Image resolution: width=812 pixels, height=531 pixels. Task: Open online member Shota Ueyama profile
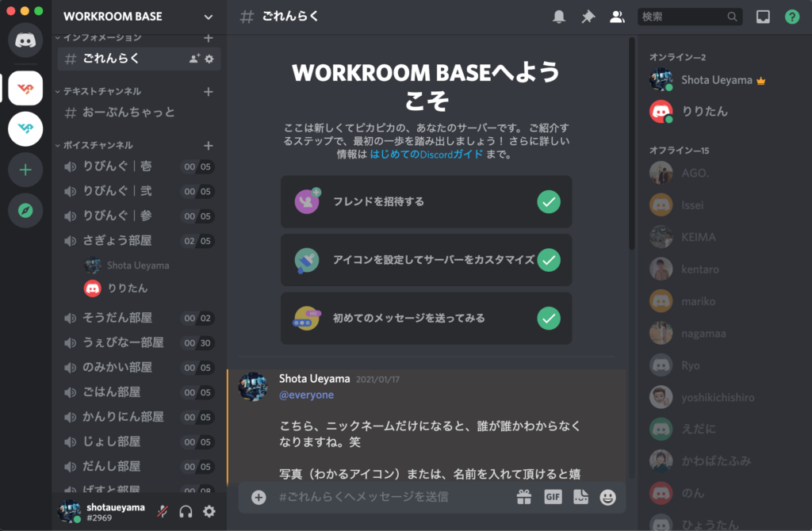pos(720,80)
